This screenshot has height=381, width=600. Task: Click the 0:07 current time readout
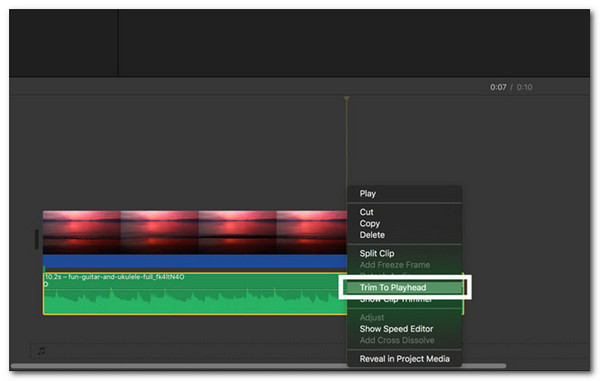pos(498,87)
